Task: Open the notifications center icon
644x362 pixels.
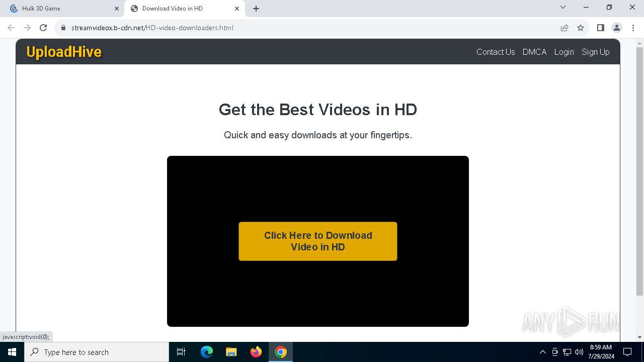Action: pyautogui.click(x=627, y=352)
